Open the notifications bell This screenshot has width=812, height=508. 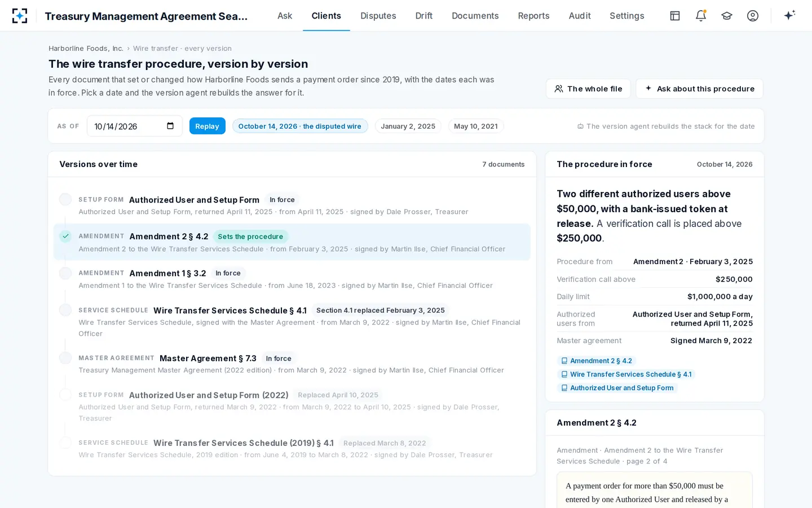(x=701, y=16)
